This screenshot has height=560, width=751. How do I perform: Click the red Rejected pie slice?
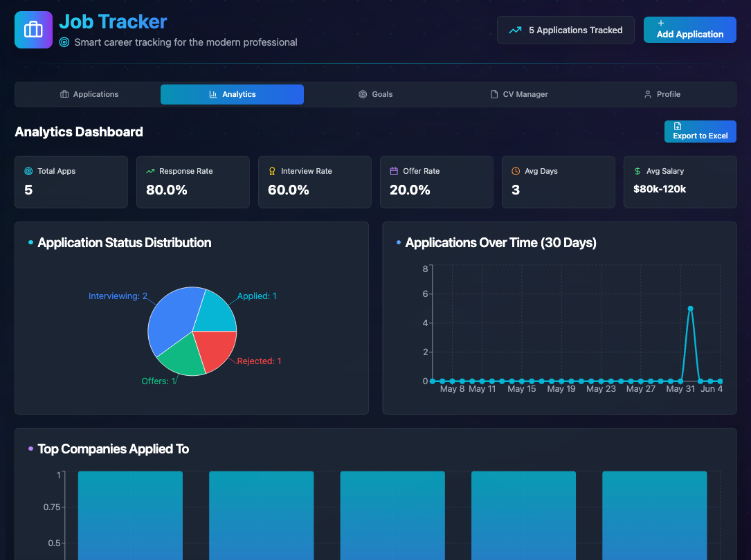[217, 348]
